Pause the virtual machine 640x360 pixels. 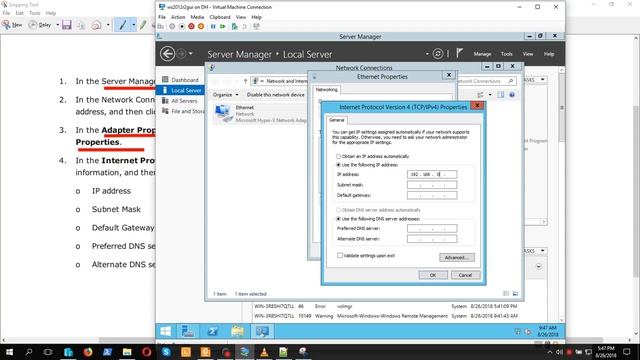click(213, 27)
